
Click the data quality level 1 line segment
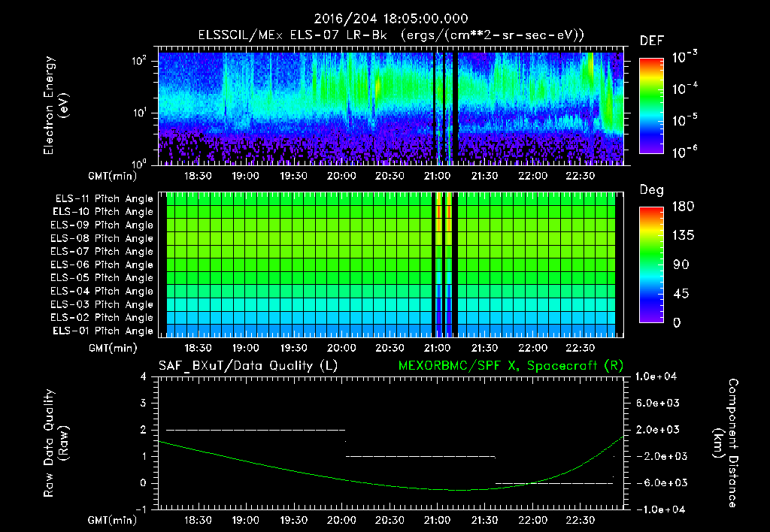click(420, 456)
